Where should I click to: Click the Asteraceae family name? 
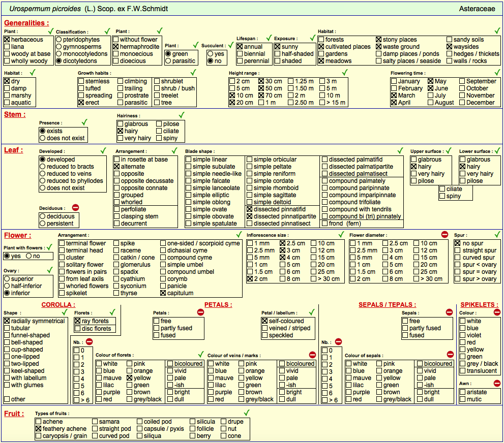477,9
